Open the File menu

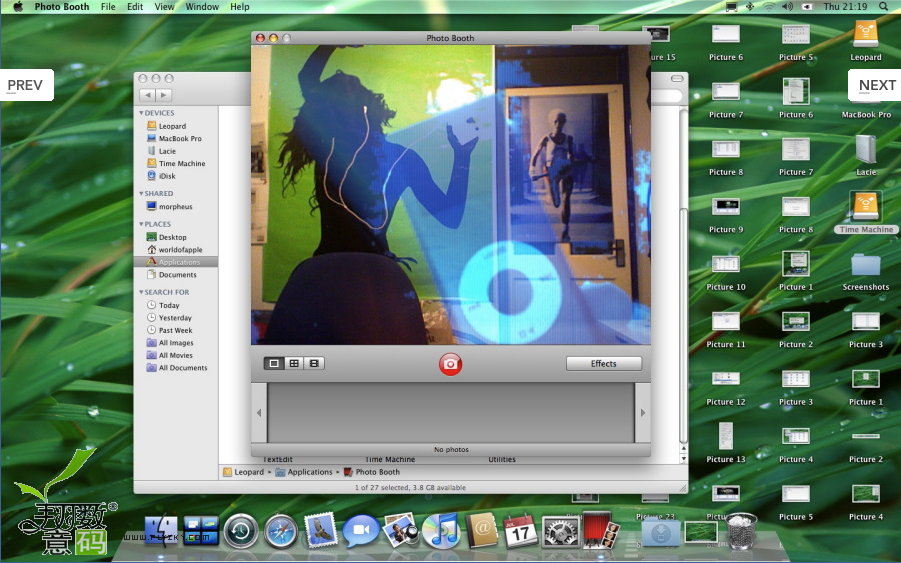click(x=108, y=6)
